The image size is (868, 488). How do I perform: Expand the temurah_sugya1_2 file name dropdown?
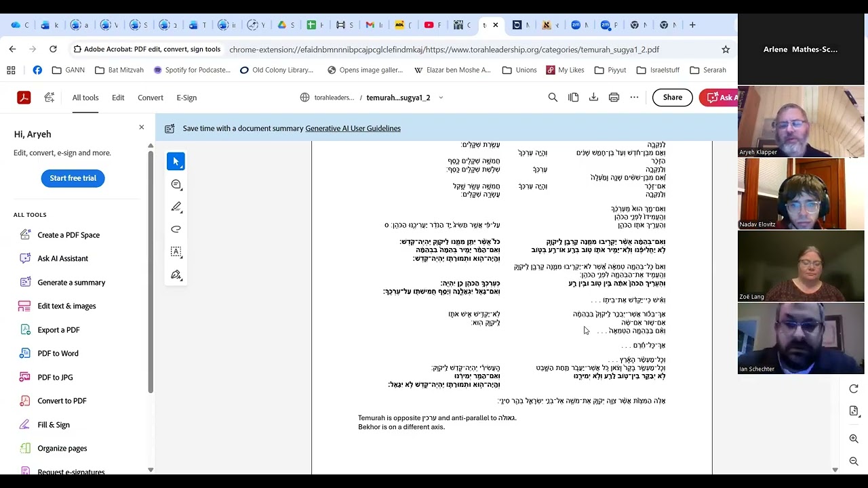pyautogui.click(x=441, y=98)
